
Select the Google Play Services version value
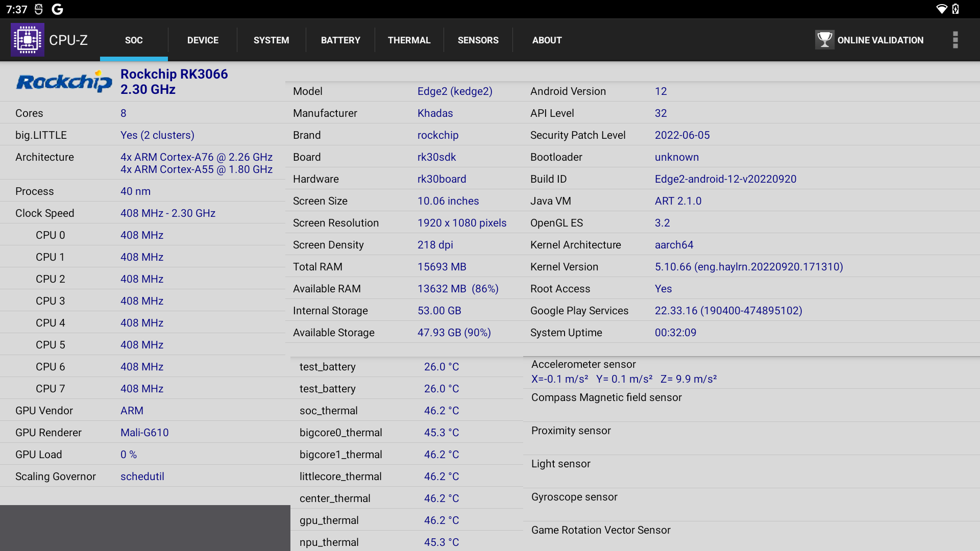click(x=728, y=311)
